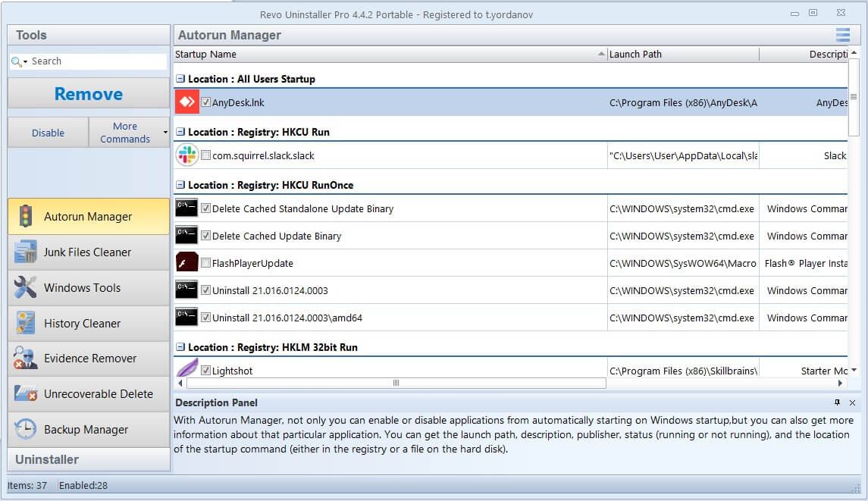868x501 pixels.
Task: Click the AnyDesk red icon
Action: click(x=187, y=102)
